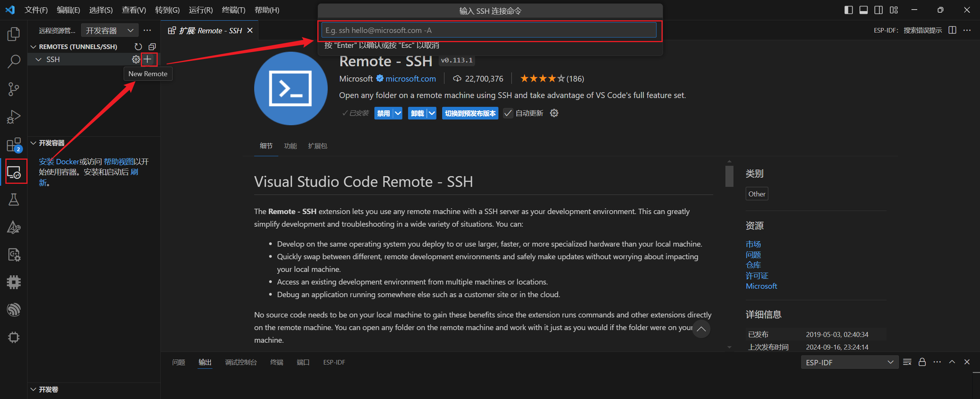
Task: Open the ESP-IDF Explorer wifi-logo icon
Action: click(14, 310)
